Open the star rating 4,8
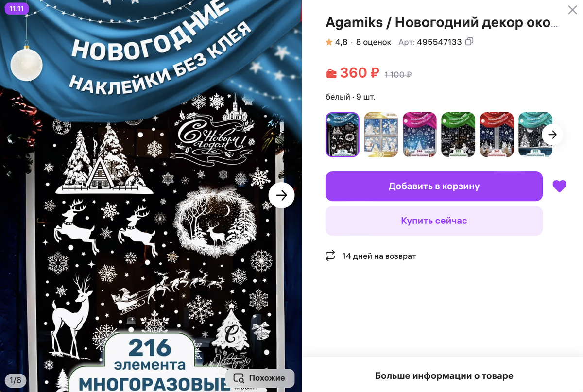This screenshot has width=583, height=392. (x=337, y=42)
